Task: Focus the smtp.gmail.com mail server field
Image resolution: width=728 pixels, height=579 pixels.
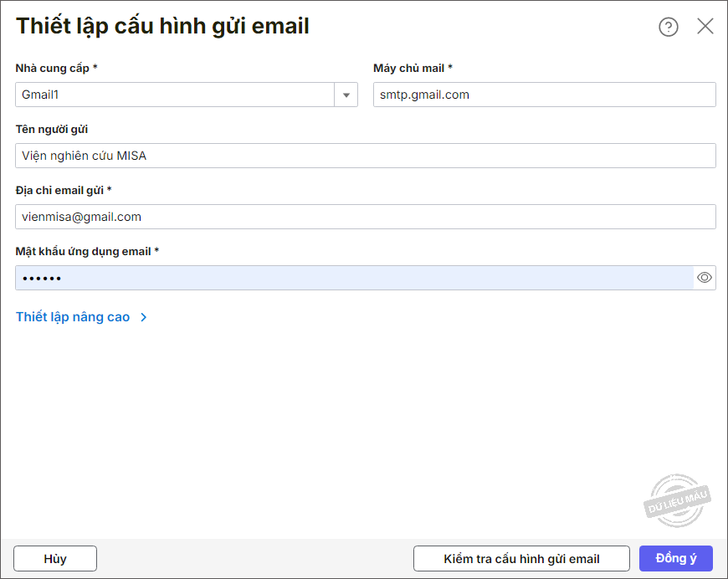Action: pyautogui.click(x=544, y=95)
